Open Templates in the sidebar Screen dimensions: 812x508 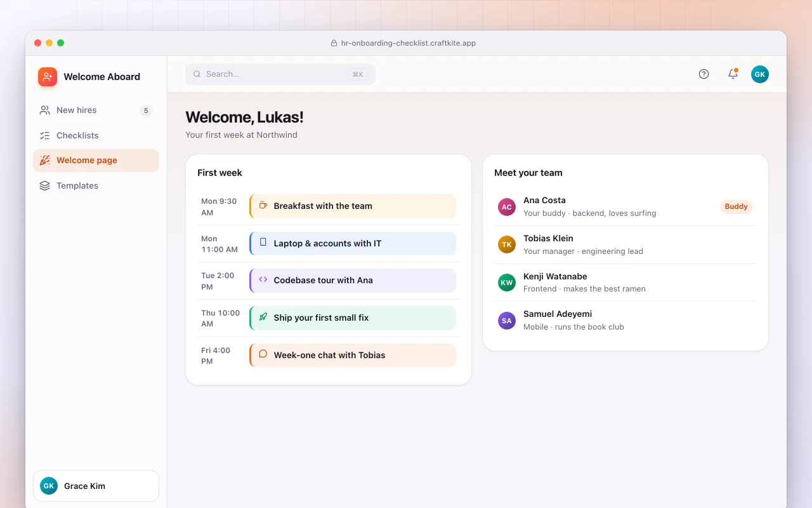pyautogui.click(x=96, y=186)
